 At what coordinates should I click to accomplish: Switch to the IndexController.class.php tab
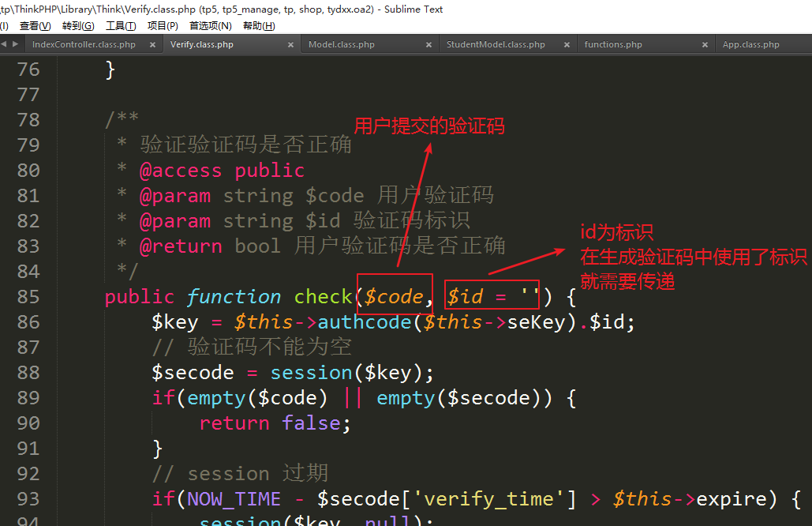pos(84,45)
